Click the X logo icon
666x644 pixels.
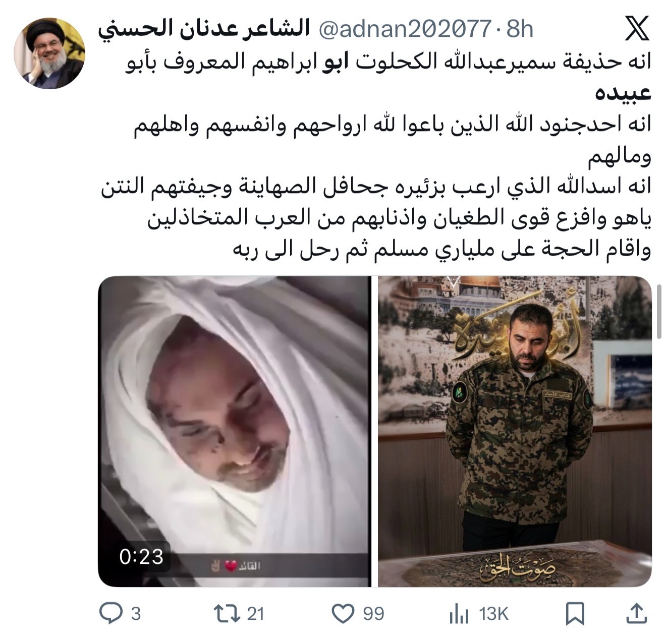(637, 29)
